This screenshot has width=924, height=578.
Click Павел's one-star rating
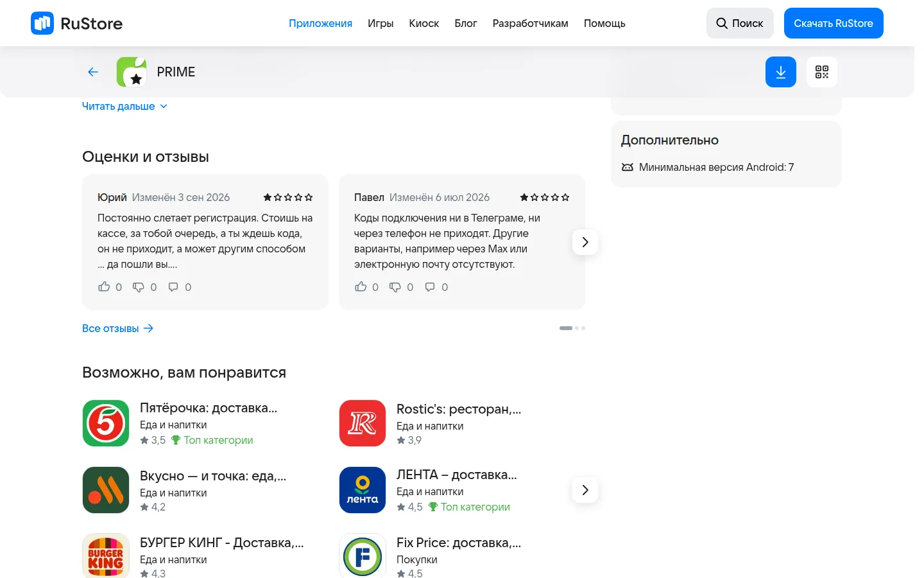click(545, 197)
